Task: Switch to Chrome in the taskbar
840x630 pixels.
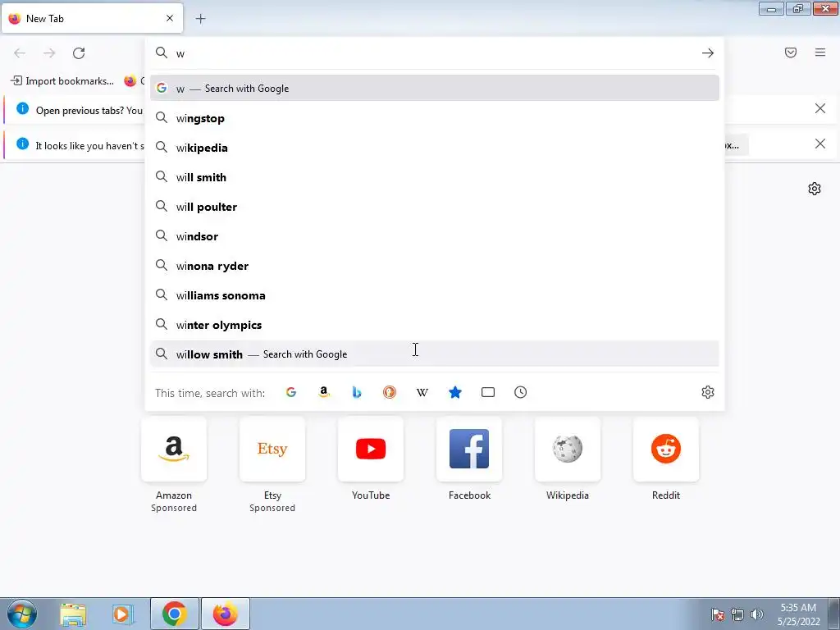Action: tap(174, 614)
